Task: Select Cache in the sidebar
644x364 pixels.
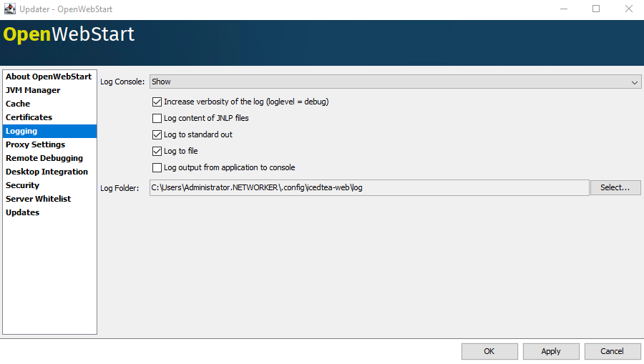Action: coord(18,104)
